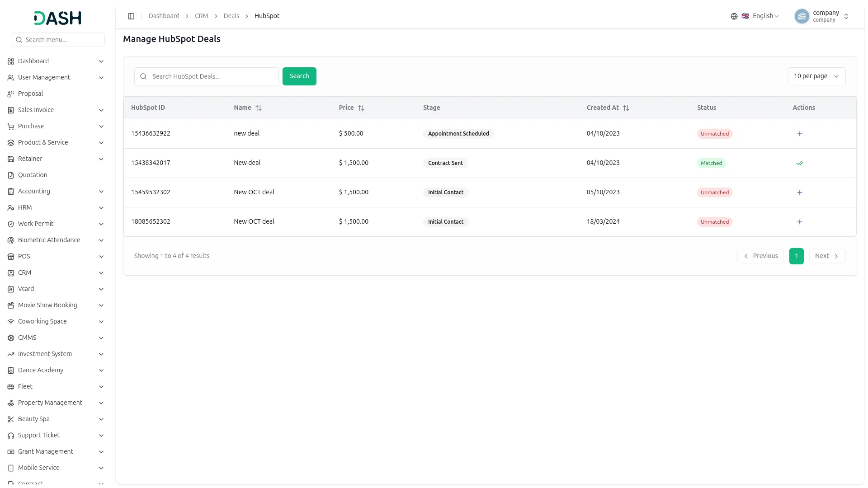Screen dimensions: 868x488
Task: Click the Beauty Spa scissors icon
Action: [11, 419]
